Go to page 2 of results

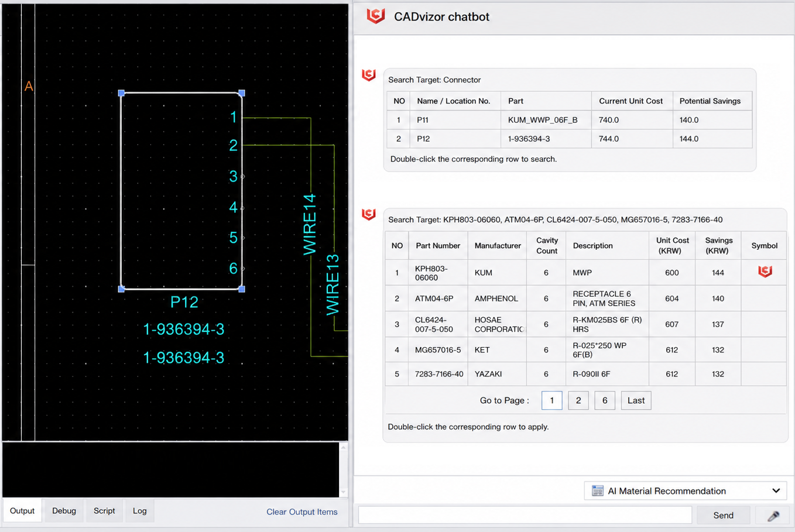(578, 400)
